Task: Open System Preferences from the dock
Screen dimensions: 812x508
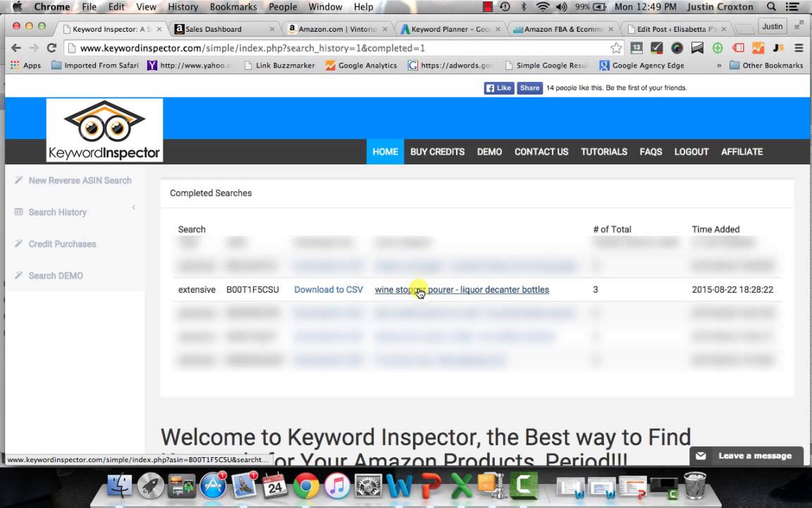Action: (368, 486)
